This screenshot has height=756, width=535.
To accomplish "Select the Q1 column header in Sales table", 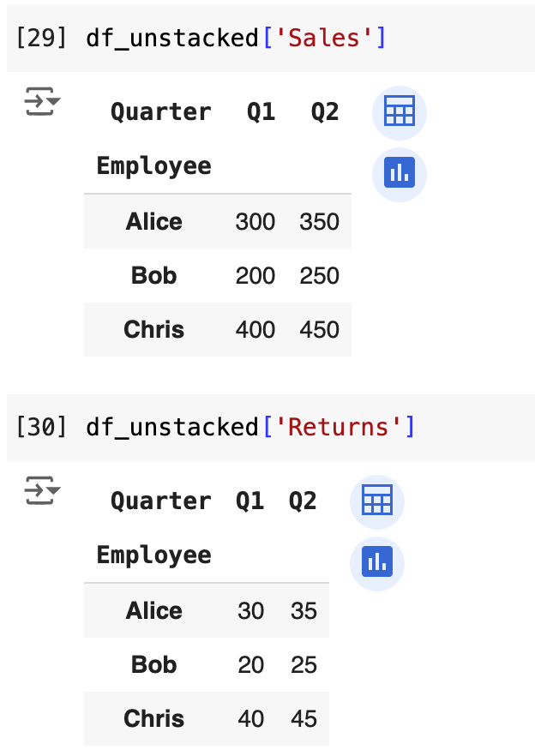I will click(261, 112).
